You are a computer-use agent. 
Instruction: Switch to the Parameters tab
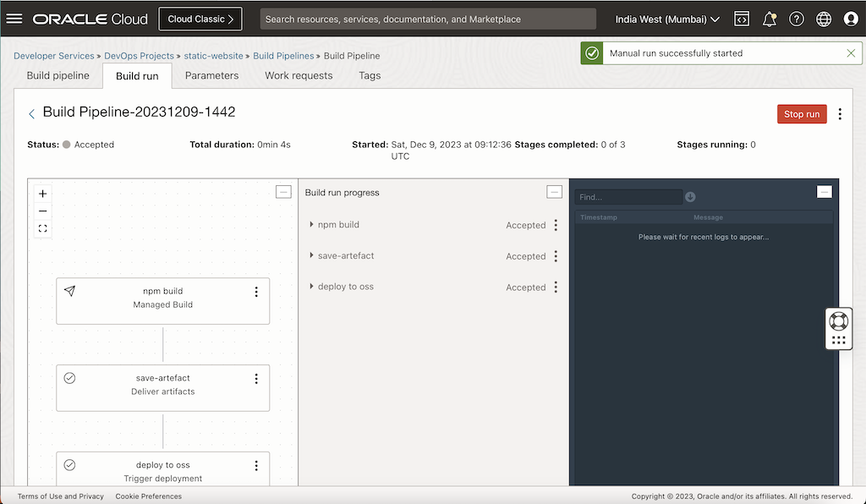coord(211,75)
